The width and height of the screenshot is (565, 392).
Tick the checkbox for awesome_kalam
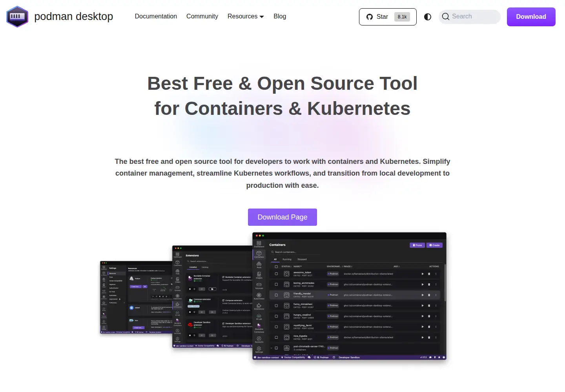click(x=276, y=274)
